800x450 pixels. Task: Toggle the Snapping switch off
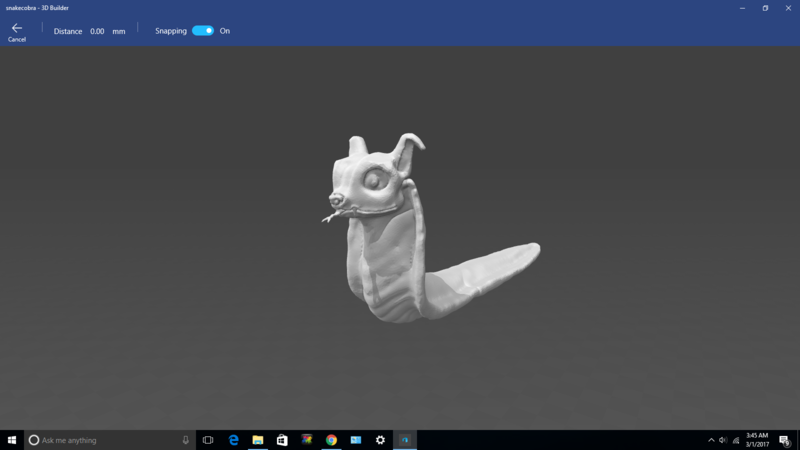pyautogui.click(x=203, y=31)
